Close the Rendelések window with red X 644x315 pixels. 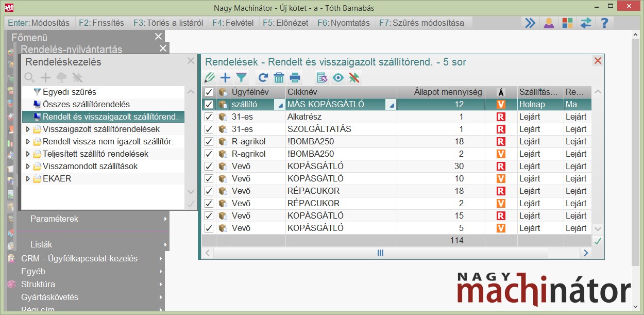(598, 61)
